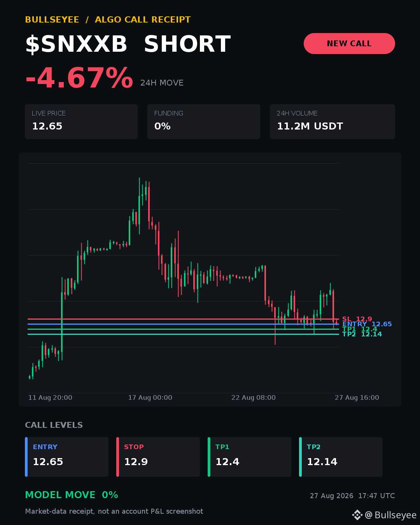
Task: Click the ALGO CALL RECEIPT header text
Action: tap(143, 20)
